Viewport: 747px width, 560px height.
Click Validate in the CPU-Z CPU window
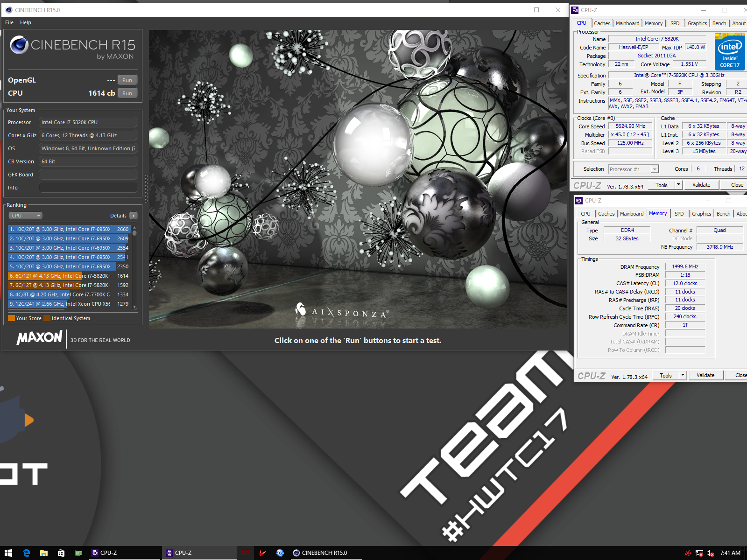point(701,185)
